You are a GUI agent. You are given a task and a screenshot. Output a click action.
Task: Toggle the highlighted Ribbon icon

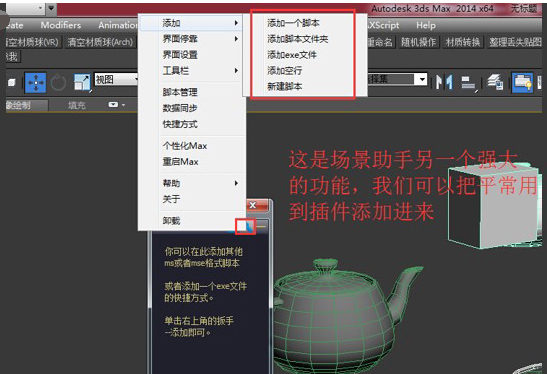tap(522, 82)
